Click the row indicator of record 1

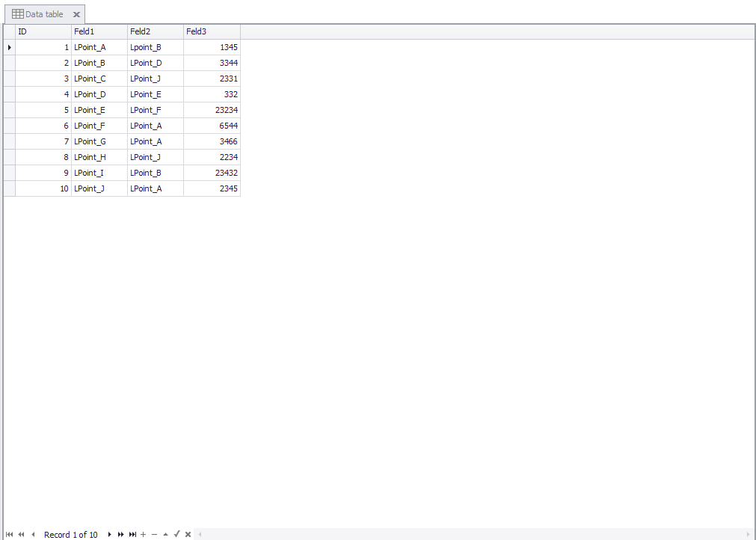[x=8, y=46]
